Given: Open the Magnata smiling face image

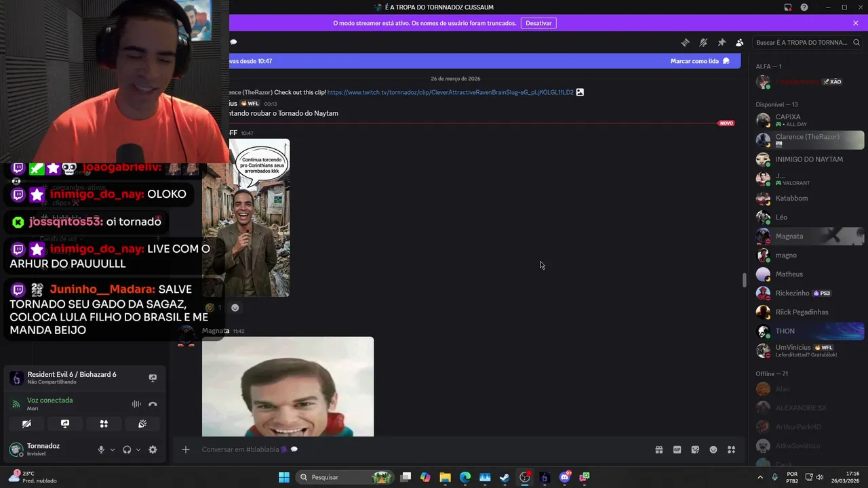Looking at the screenshot, I should 288,386.
